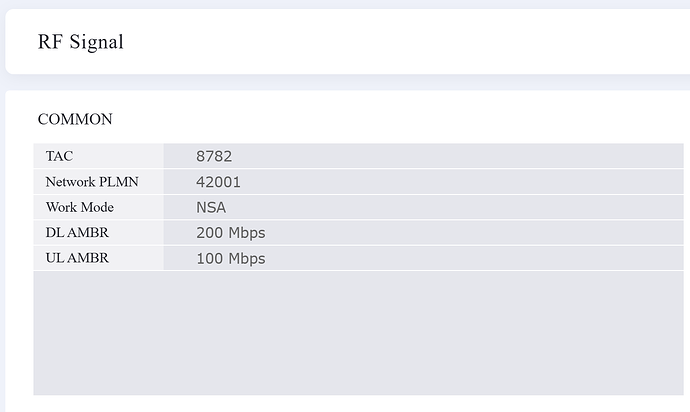This screenshot has height=412, width=690.
Task: Click blank space right of 200 Mbps
Action: coord(475,233)
